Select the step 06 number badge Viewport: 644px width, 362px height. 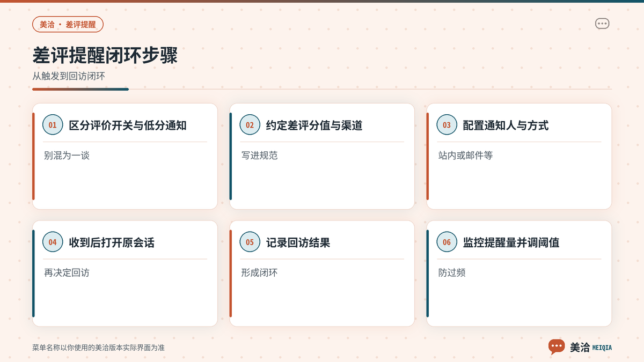click(447, 242)
